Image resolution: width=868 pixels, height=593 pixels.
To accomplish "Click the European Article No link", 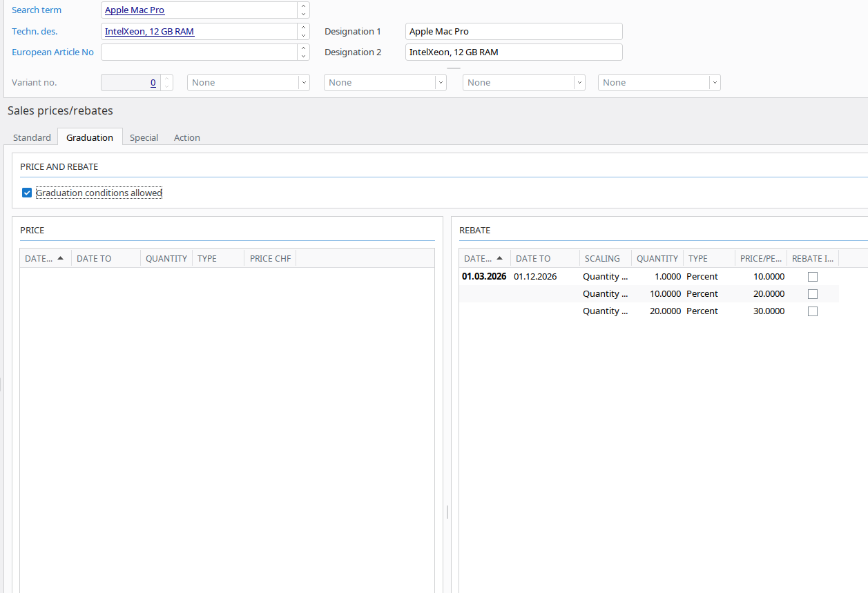I will 52,52.
